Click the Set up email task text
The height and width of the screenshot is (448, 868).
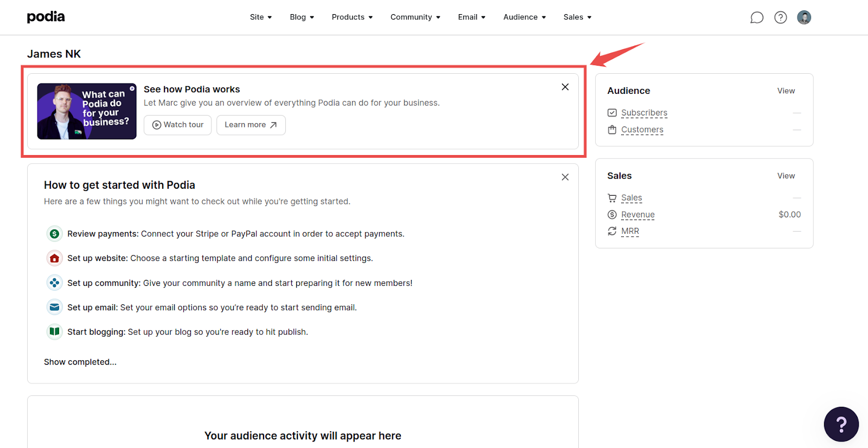(212, 308)
